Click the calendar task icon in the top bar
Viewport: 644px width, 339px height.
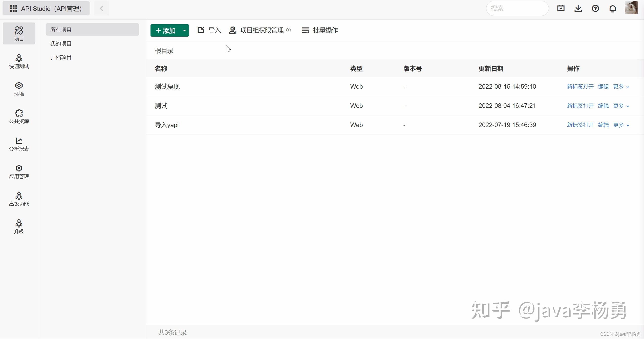point(561,9)
